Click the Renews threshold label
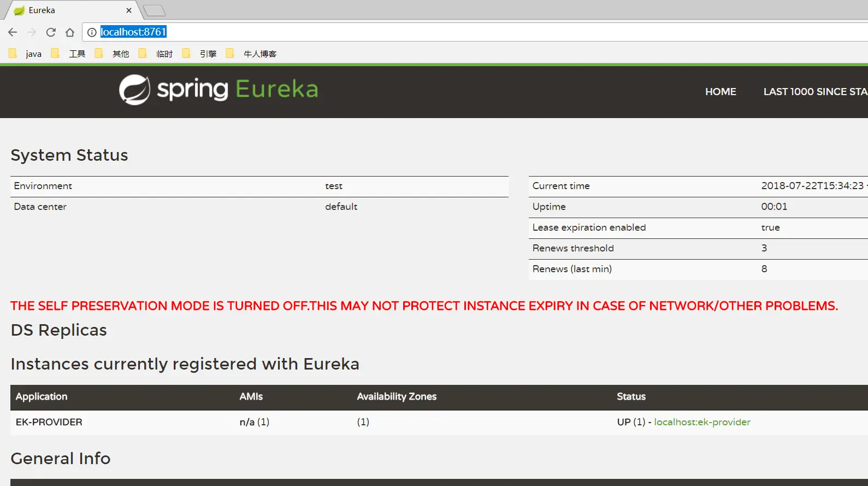This screenshot has width=868, height=486. (573, 248)
